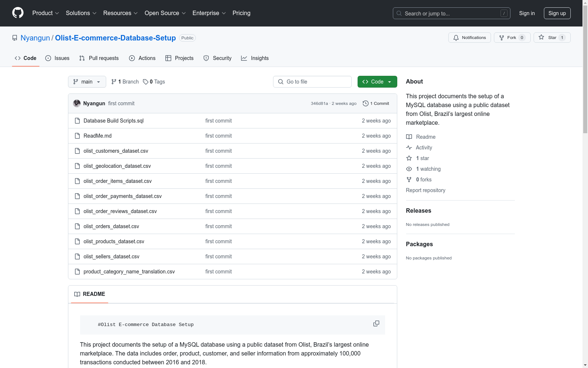The image size is (588, 368).
Task: Copy README code block with copy icon
Action: click(x=376, y=323)
